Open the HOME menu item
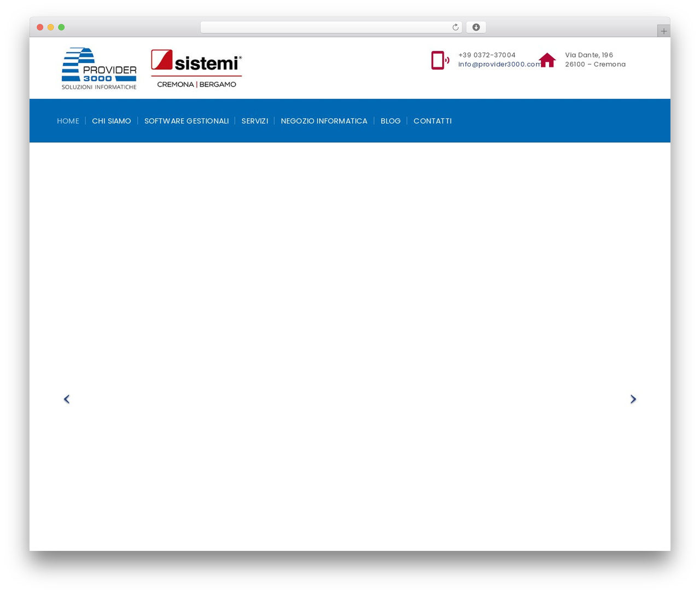 click(68, 121)
